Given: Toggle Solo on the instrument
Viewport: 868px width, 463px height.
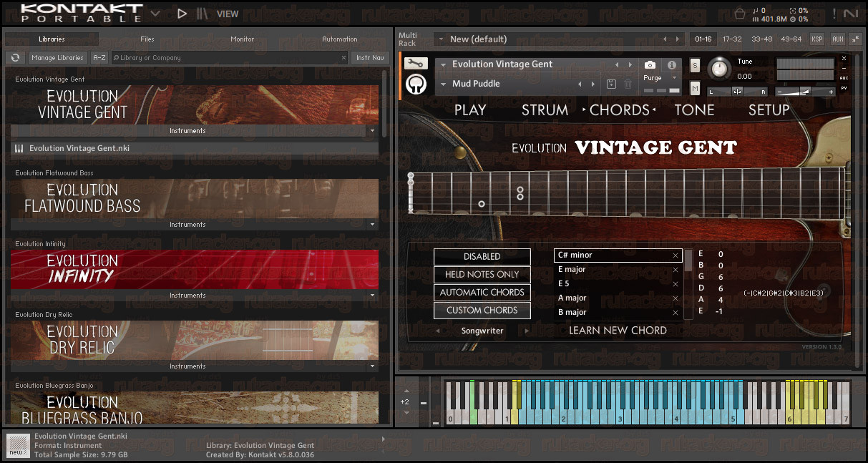Looking at the screenshot, I should pos(695,66).
